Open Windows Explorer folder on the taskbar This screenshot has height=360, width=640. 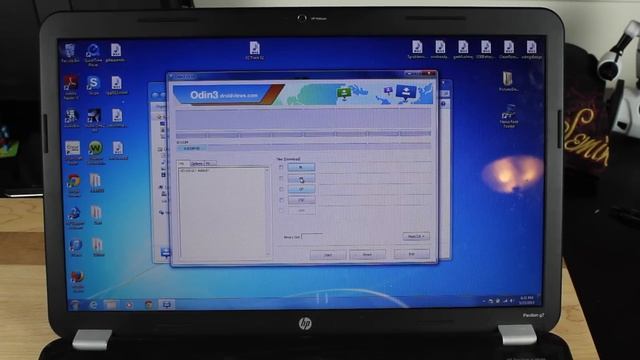tap(111, 304)
